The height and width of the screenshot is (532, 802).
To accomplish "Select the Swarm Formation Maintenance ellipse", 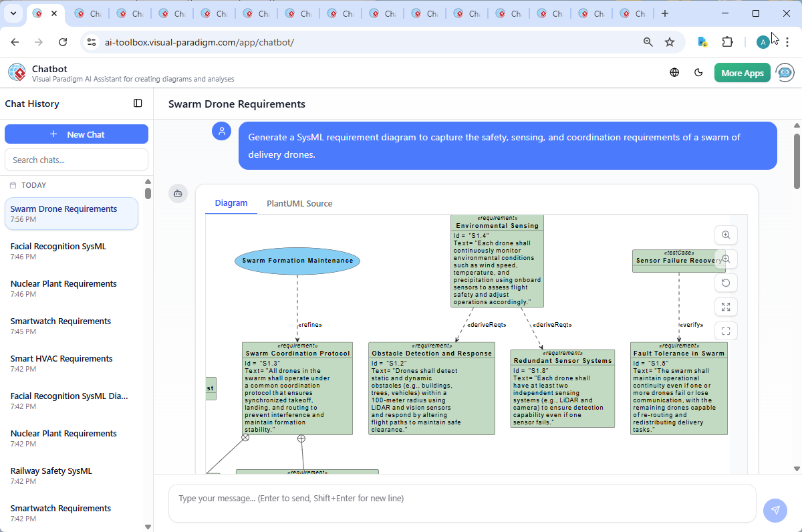I will coord(297,261).
